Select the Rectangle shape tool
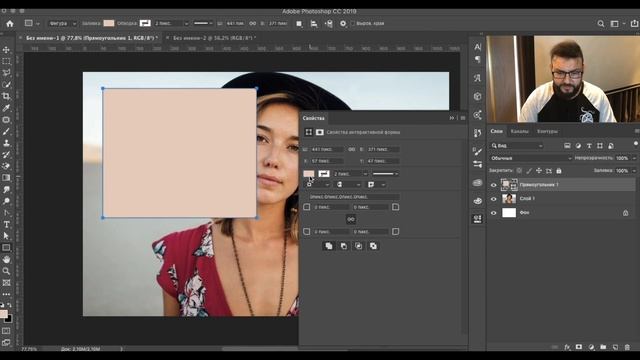Image resolution: width=640 pixels, height=360 pixels. [x=6, y=248]
